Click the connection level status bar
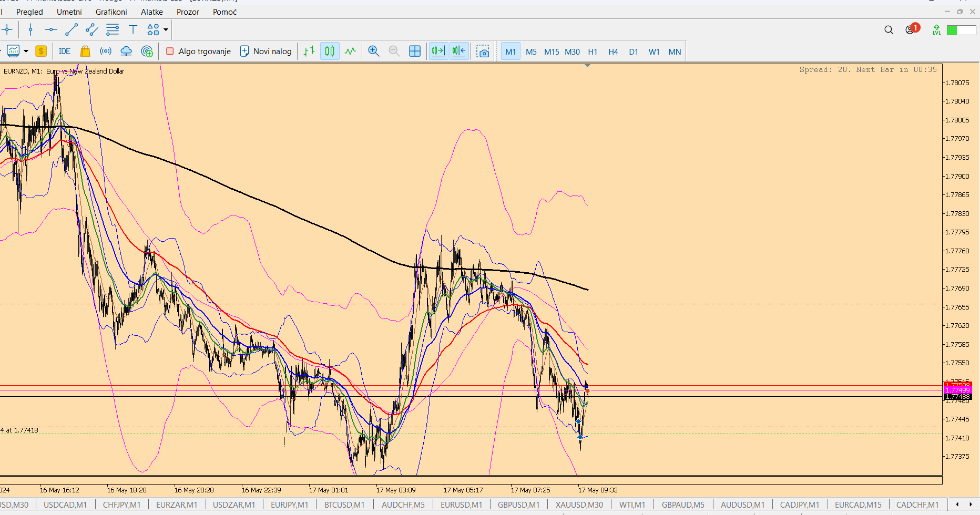The height and width of the screenshot is (515, 980). 961,30
